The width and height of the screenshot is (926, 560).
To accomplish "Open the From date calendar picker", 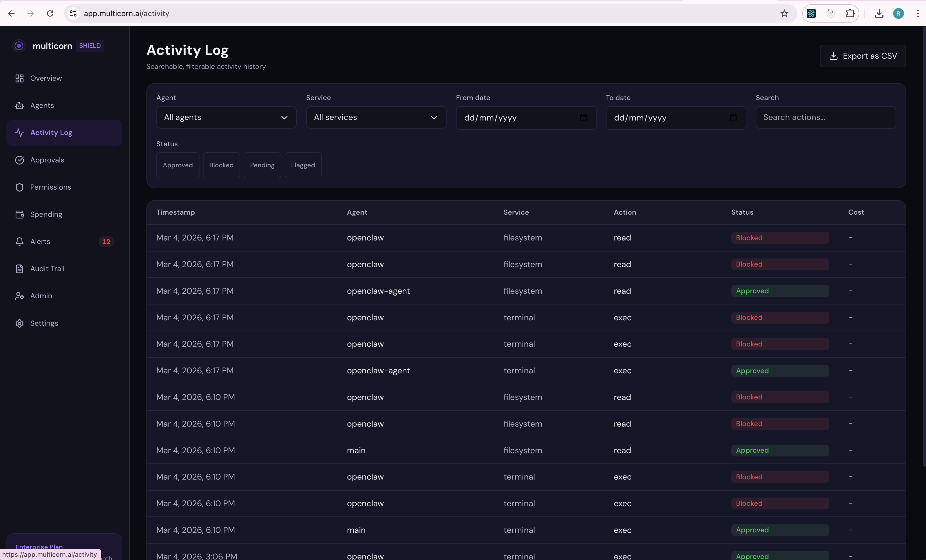I will pyautogui.click(x=583, y=118).
